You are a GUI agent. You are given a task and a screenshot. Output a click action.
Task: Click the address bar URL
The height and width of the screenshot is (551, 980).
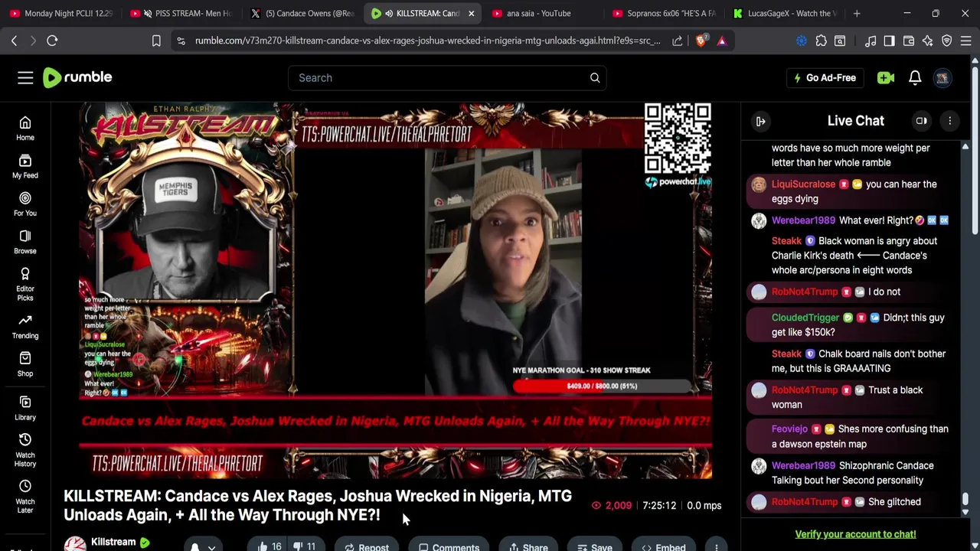(x=428, y=41)
